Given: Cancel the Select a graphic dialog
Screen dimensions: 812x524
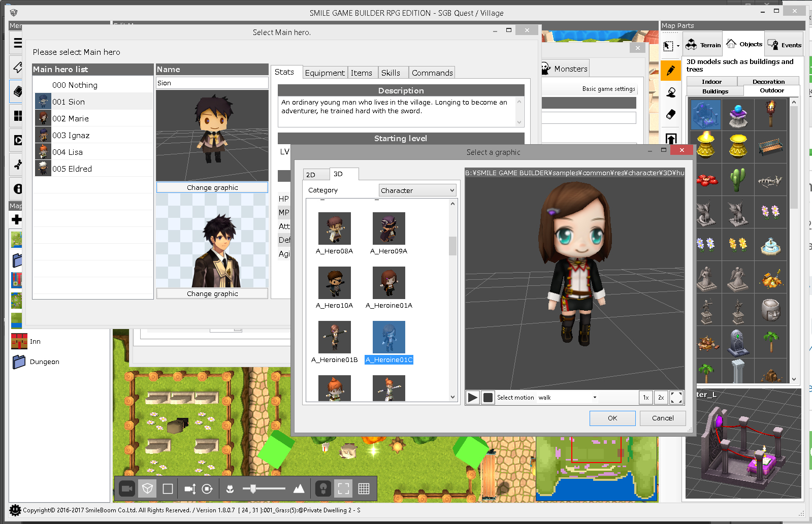Looking at the screenshot, I should click(663, 418).
